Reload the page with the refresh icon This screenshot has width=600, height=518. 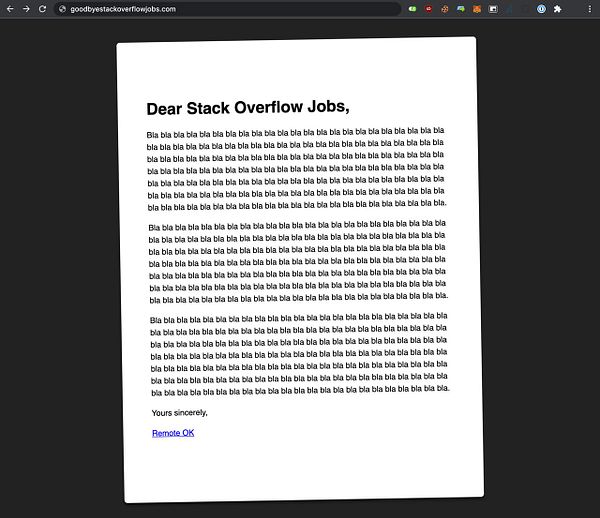[x=42, y=9]
